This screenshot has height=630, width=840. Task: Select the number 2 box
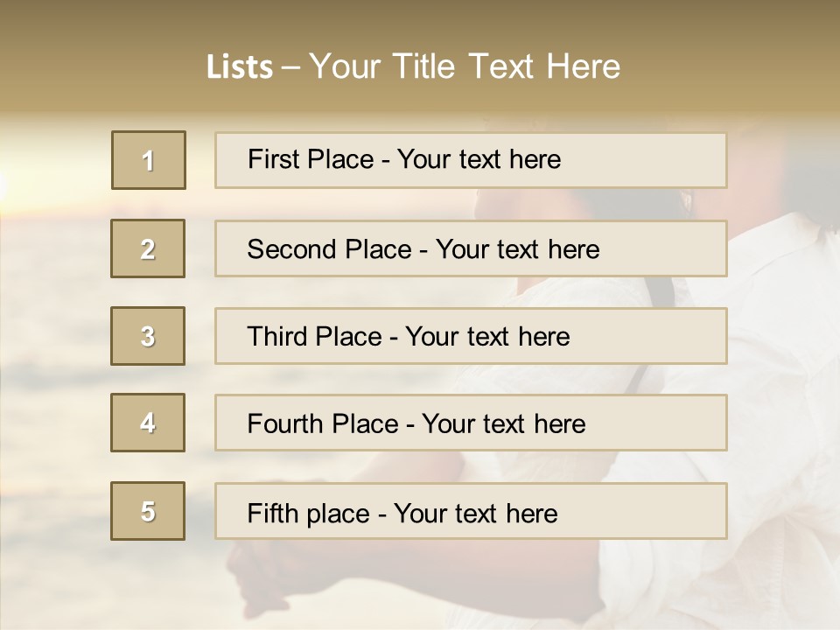point(148,248)
